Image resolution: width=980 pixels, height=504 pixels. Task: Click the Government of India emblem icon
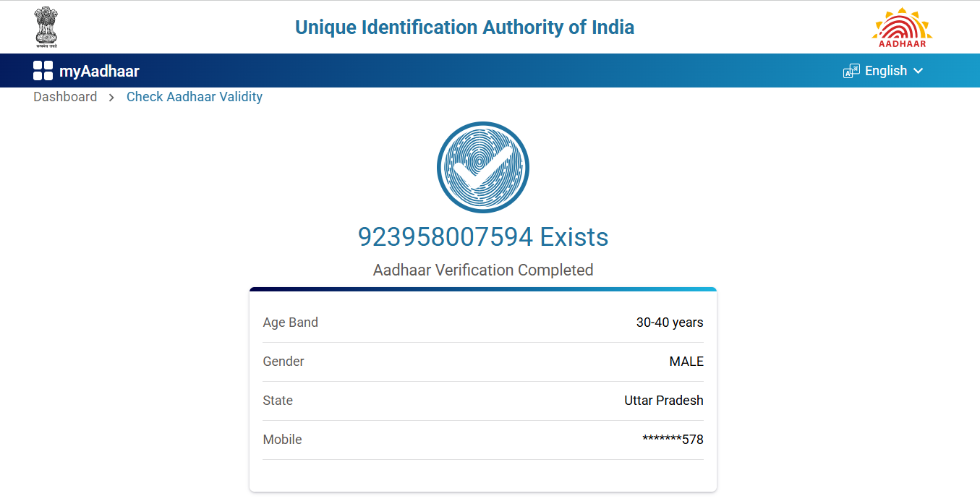click(x=46, y=27)
